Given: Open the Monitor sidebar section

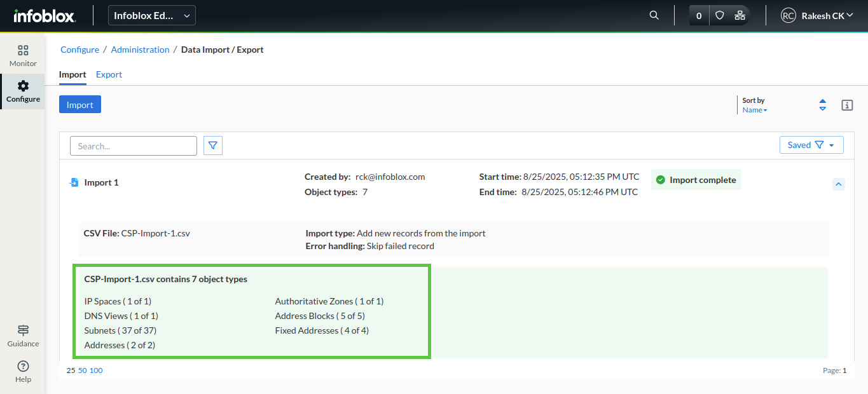Looking at the screenshot, I should pos(23,56).
